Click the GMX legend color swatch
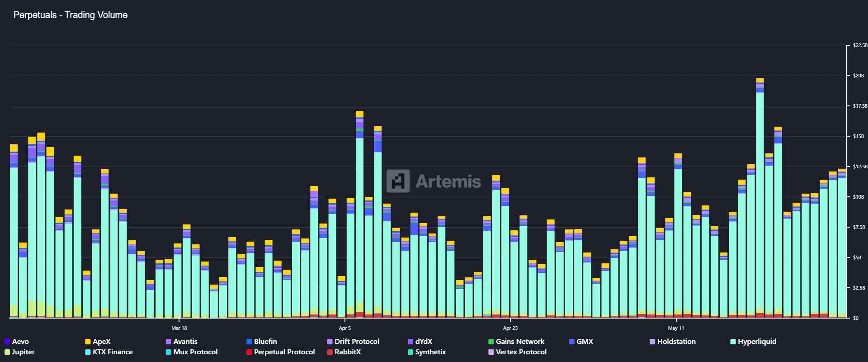 tap(572, 342)
